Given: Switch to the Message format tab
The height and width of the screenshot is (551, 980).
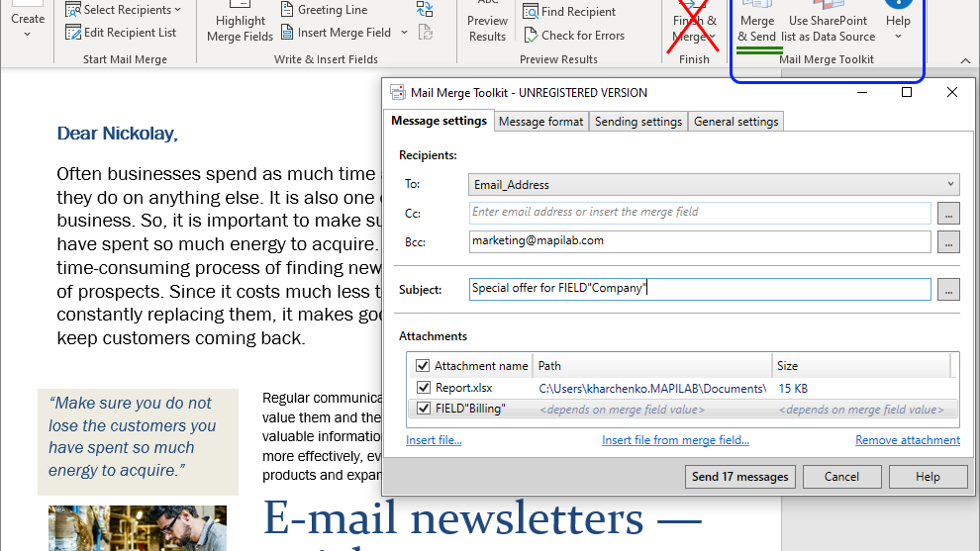Looking at the screenshot, I should (x=540, y=122).
